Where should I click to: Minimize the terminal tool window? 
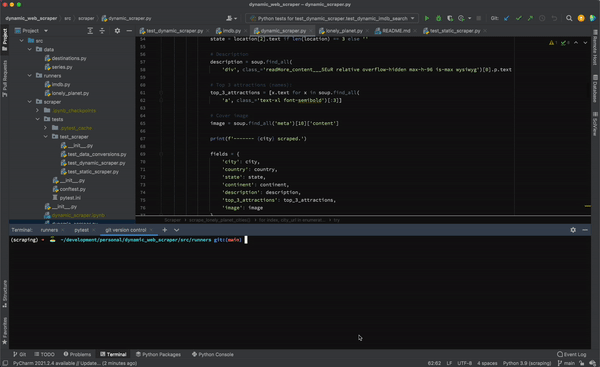(x=585, y=230)
